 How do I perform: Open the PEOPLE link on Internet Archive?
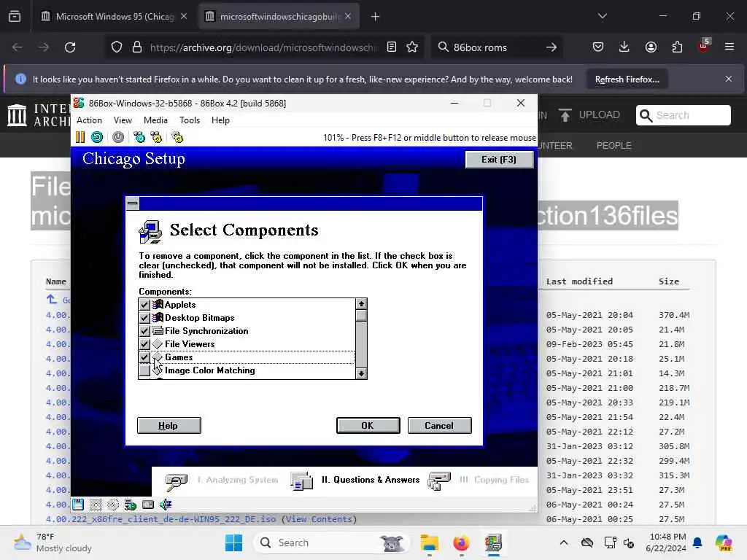pyautogui.click(x=614, y=145)
